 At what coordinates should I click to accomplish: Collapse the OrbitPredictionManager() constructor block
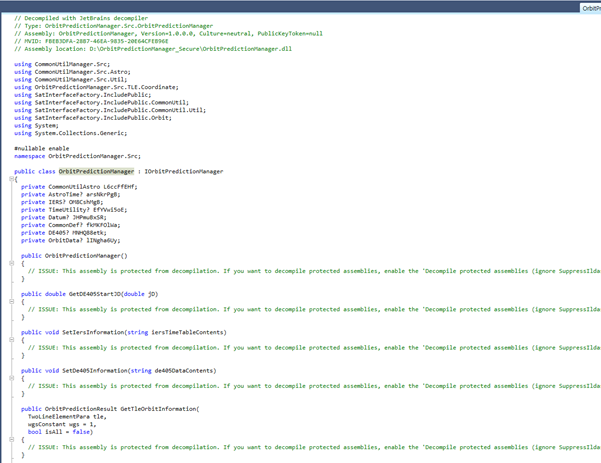tap(11, 263)
